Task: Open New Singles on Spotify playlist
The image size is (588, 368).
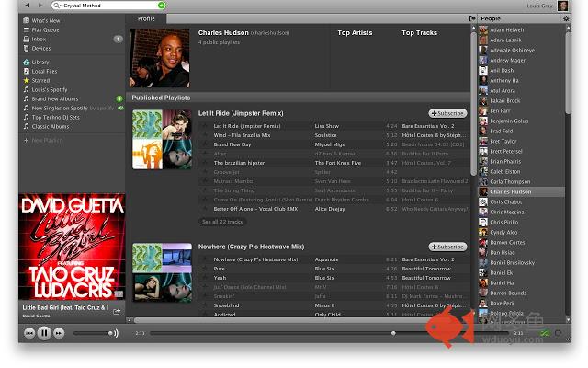Action: (x=68, y=109)
